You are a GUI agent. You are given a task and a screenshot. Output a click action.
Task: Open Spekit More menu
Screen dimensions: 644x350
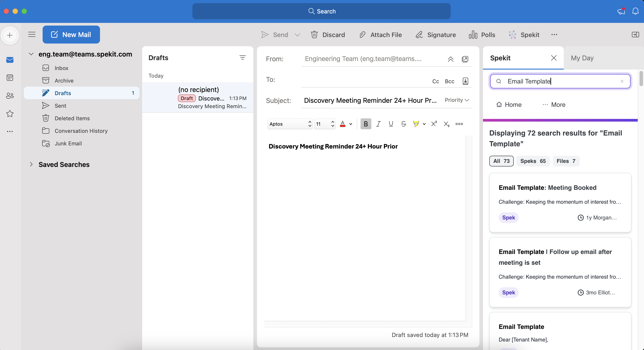pos(554,105)
